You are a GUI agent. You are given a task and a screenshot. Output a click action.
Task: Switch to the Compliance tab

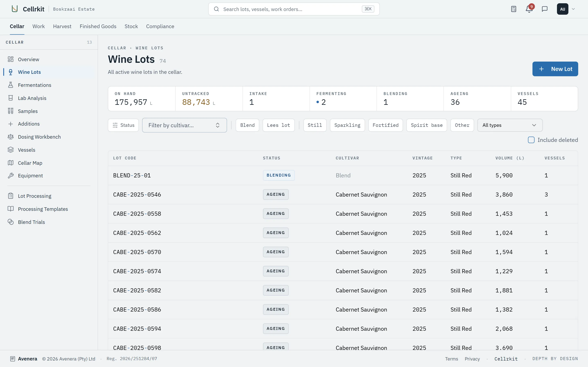[160, 26]
